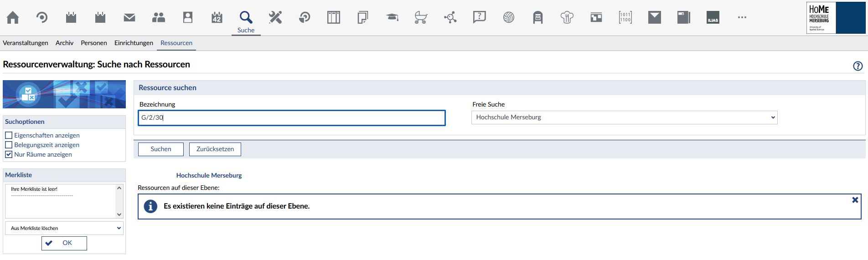Open the community two-people icon
The width and height of the screenshot is (868, 260).
point(159,18)
